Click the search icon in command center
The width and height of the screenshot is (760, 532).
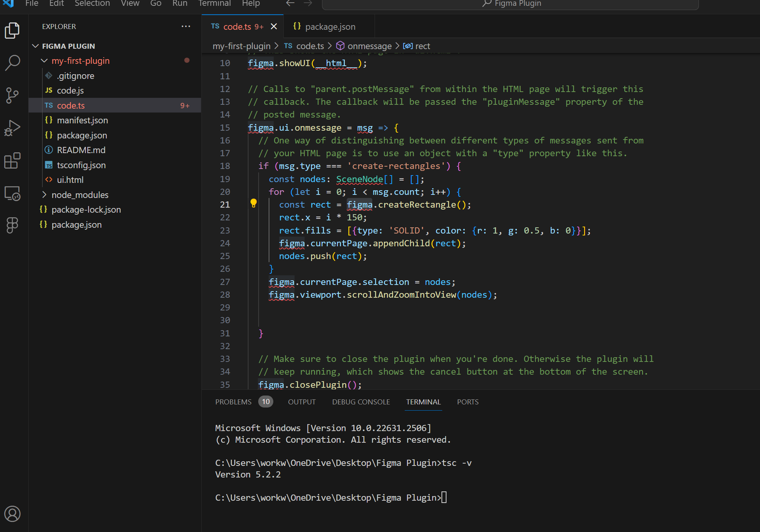pyautogui.click(x=487, y=3)
